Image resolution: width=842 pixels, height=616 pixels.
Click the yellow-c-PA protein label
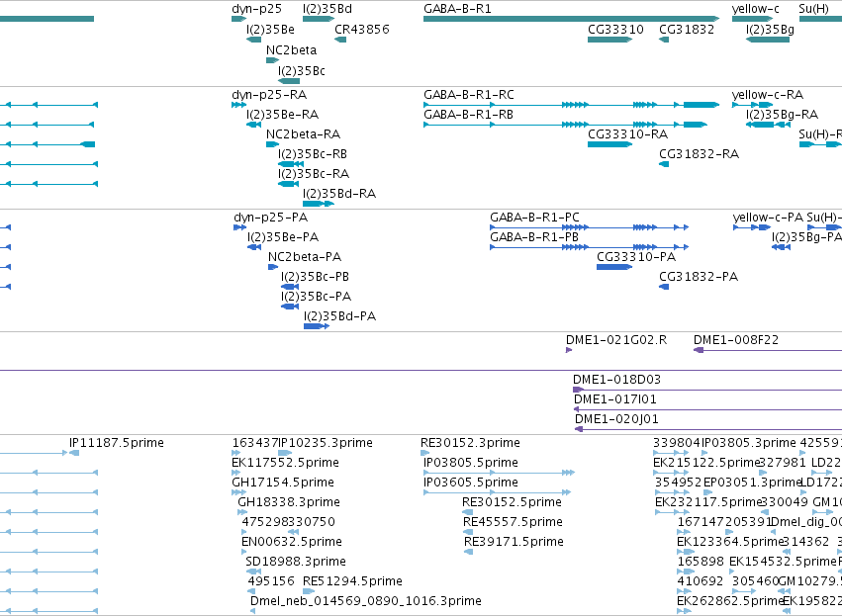click(768, 218)
